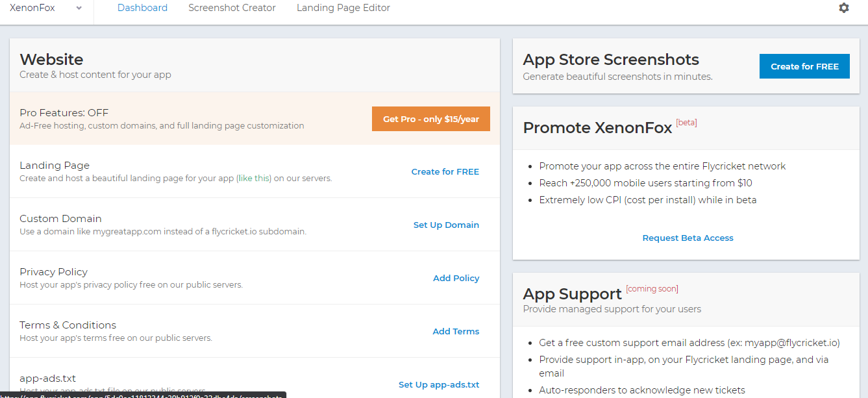The image size is (868, 398).
Task: Click 'Generate beautiful screenshots in minutes' subtitle
Action: pyautogui.click(x=617, y=77)
